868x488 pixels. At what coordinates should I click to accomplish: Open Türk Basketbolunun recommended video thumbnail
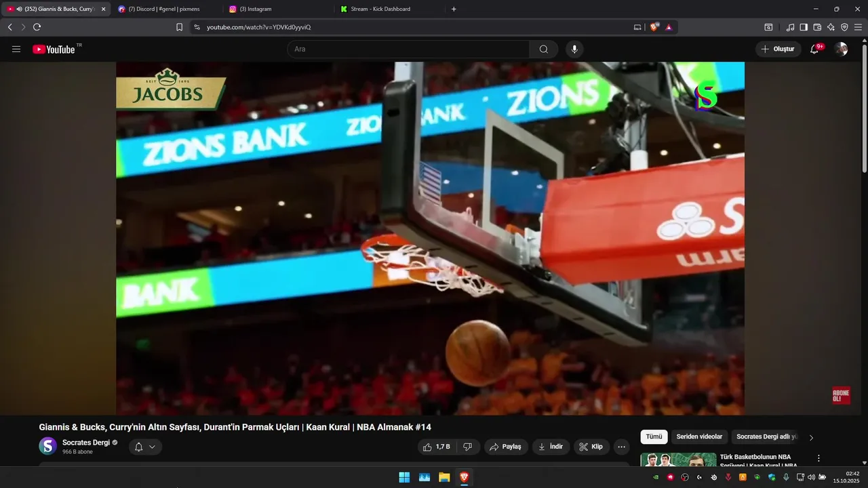678,460
